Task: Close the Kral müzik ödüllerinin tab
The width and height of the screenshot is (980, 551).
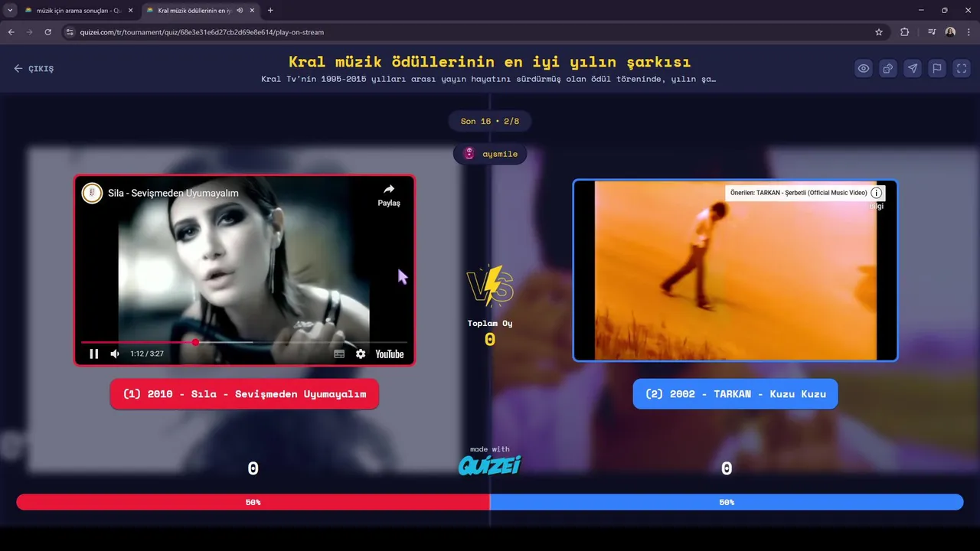Action: click(x=252, y=11)
